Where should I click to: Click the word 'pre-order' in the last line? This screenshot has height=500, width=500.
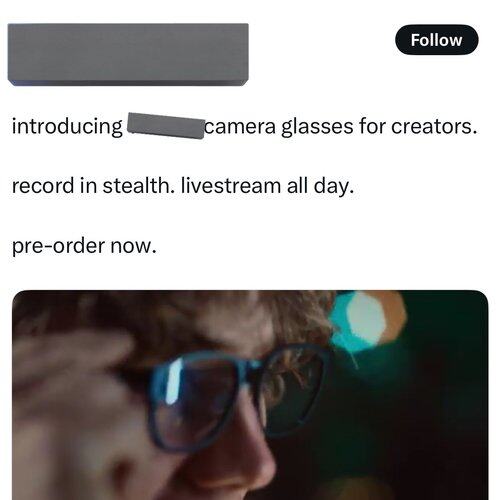click(x=58, y=246)
